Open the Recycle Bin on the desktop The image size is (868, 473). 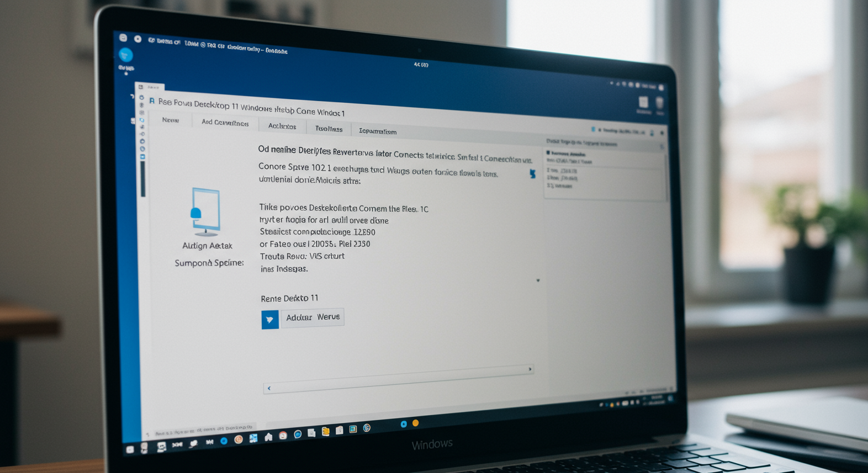[x=660, y=103]
